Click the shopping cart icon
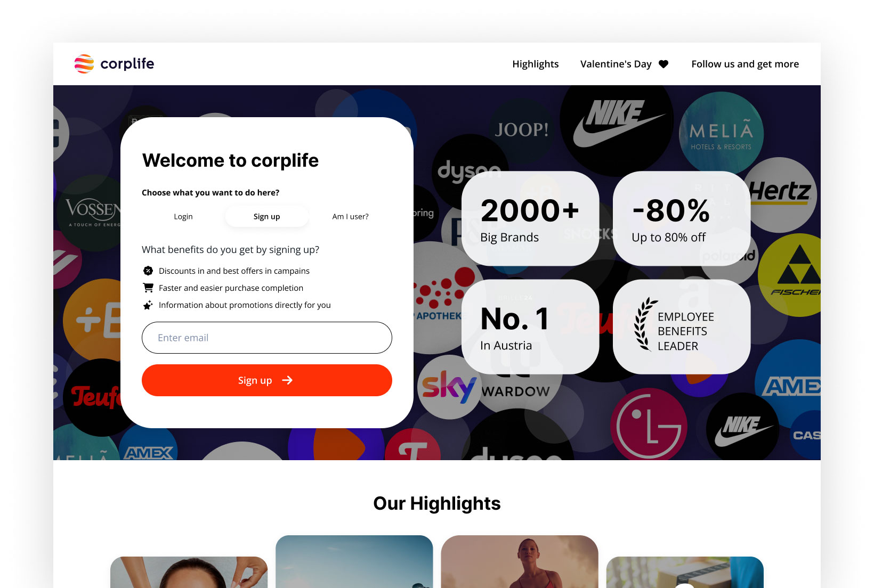 [148, 288]
